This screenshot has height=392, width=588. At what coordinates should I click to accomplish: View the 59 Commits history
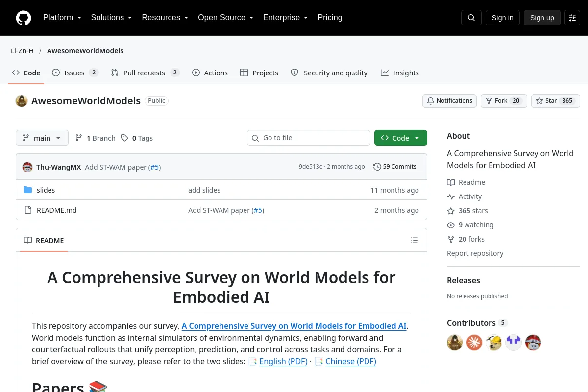(395, 167)
